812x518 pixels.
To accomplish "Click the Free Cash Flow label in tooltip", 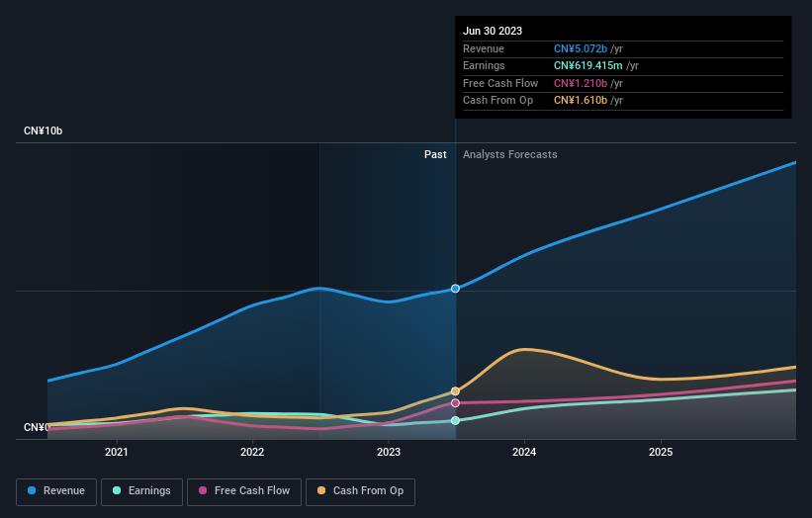I will pyautogui.click(x=500, y=83).
